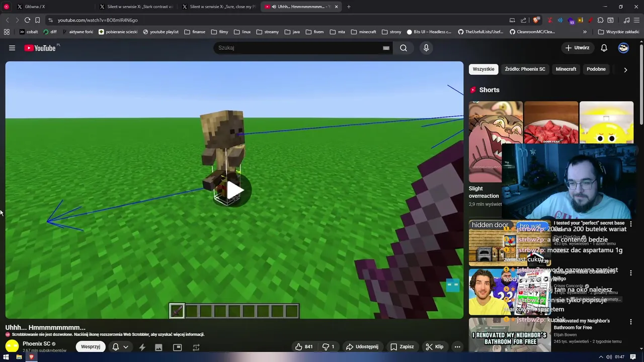
Task: Select the Źródło: Phoenix SC chip
Action: coord(525,69)
